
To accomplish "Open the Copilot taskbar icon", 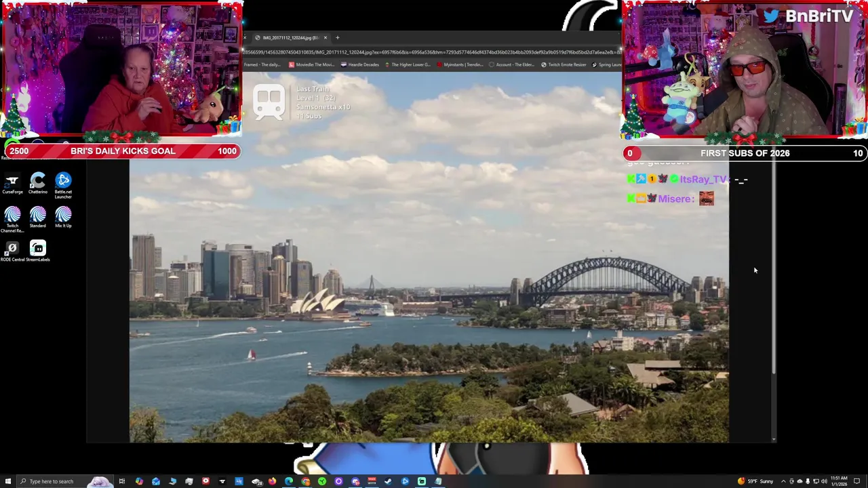I will coord(139,481).
